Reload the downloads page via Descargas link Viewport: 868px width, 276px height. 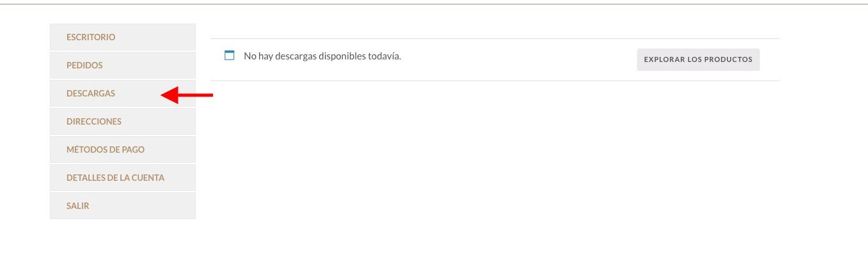click(x=91, y=93)
